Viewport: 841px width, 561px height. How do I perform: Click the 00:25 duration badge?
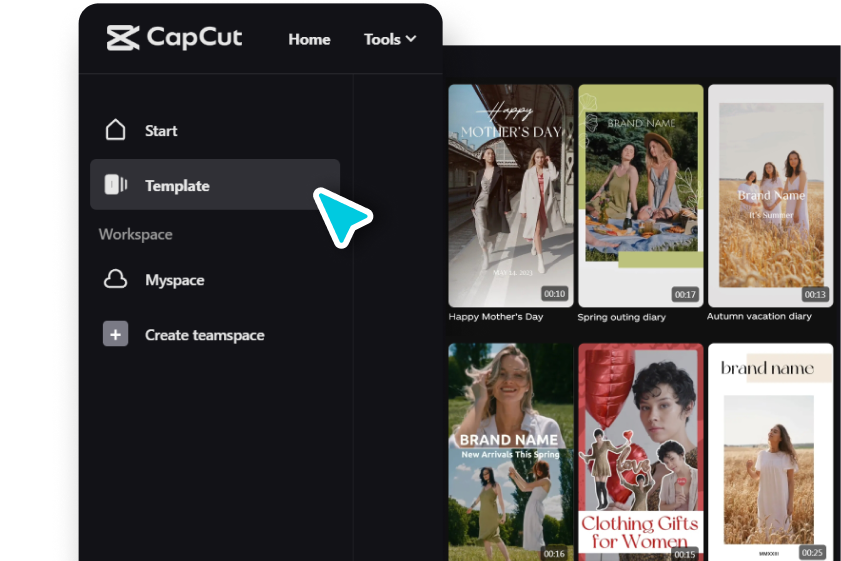tap(812, 552)
